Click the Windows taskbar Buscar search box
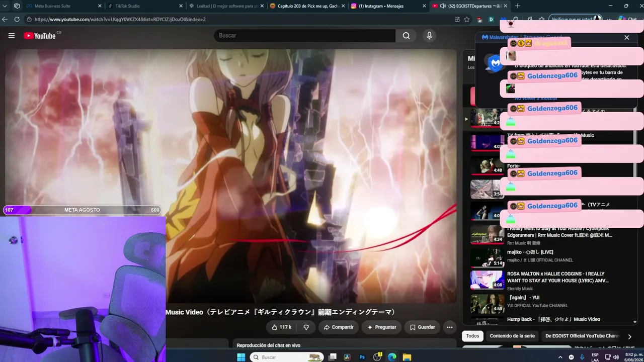 286,357
